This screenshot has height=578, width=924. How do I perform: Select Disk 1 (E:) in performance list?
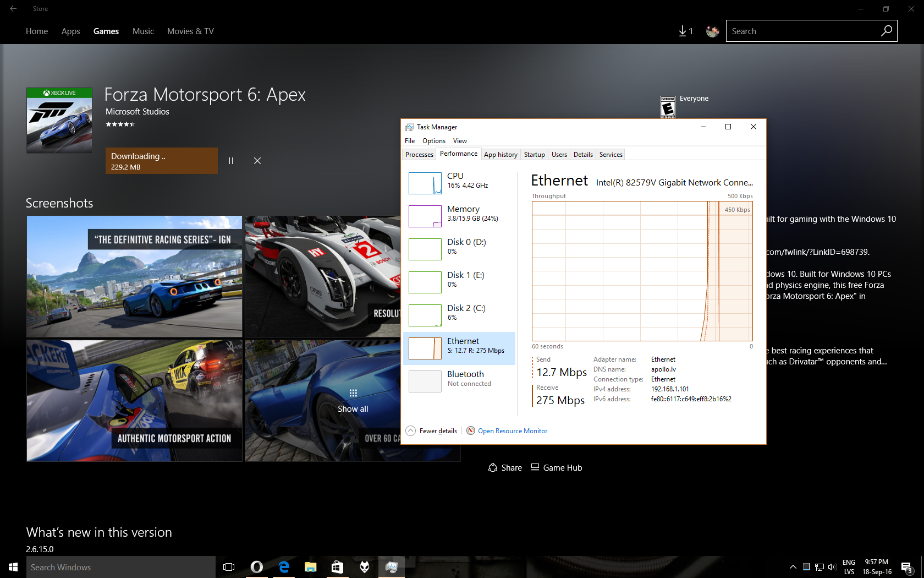click(459, 282)
